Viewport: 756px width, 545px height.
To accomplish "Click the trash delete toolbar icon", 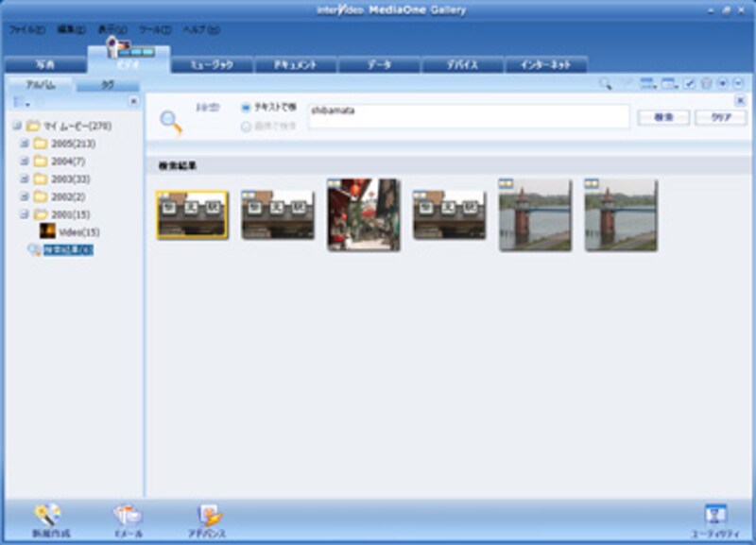I will (706, 84).
